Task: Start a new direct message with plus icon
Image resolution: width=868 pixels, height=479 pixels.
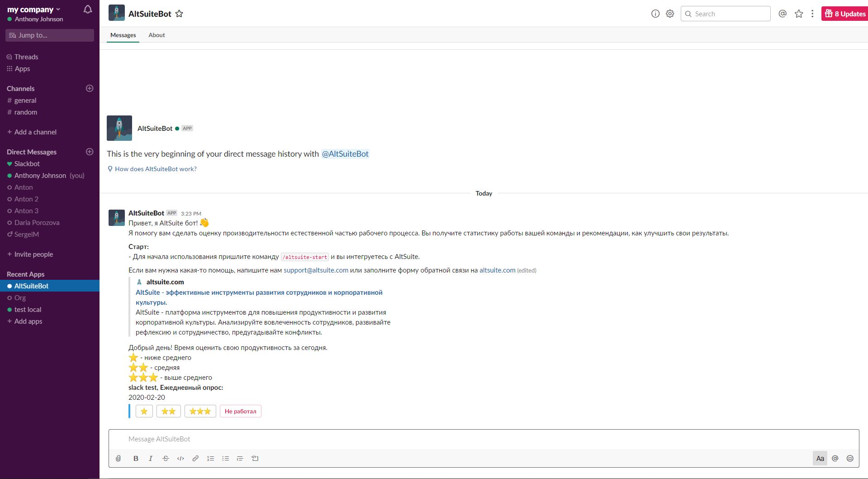Action: 90,152
